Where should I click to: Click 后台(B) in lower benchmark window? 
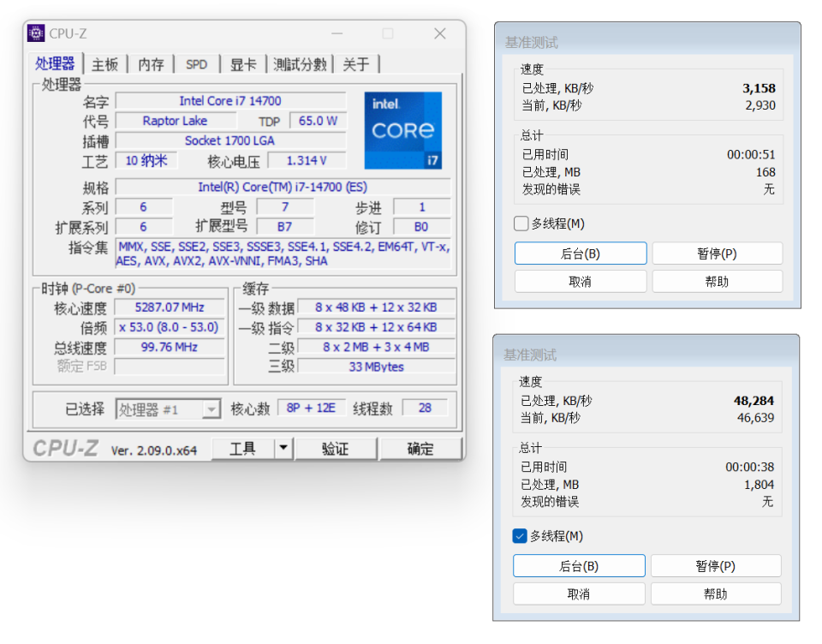point(579,566)
